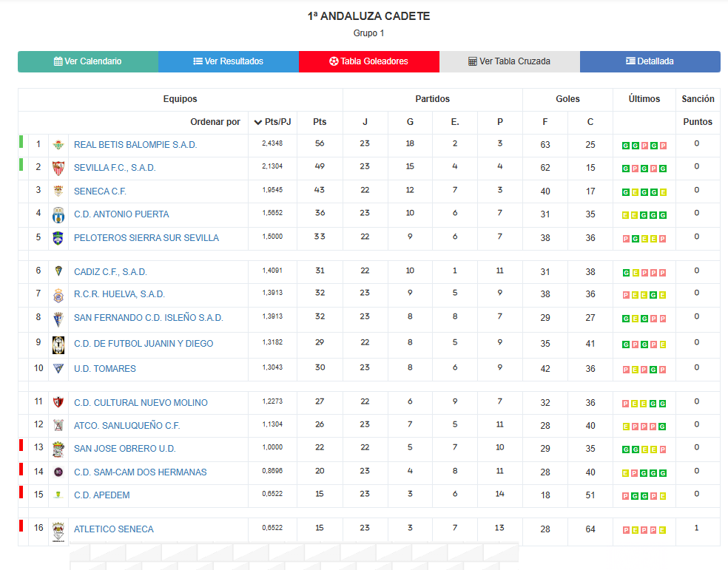Click the C.D. Apedem crest icon
The image size is (728, 570).
coord(58,495)
